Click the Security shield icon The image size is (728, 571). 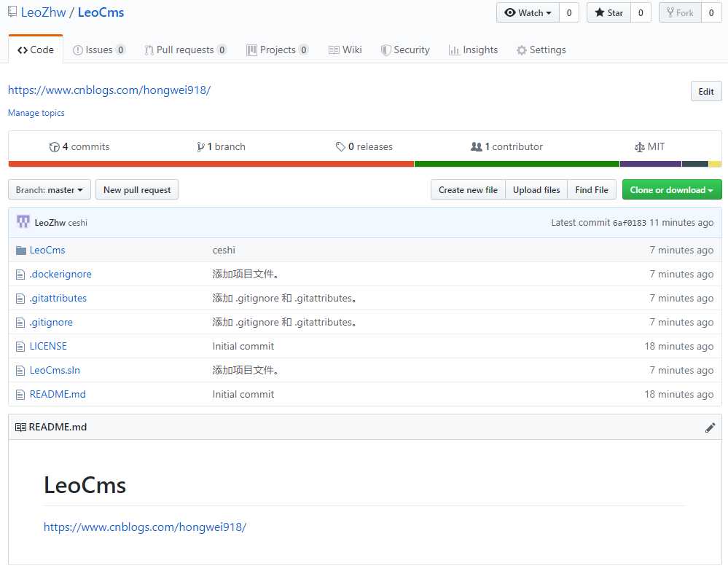coord(385,50)
